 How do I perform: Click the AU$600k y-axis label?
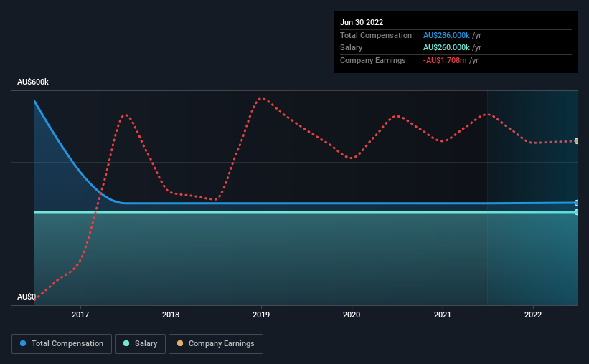pos(33,82)
